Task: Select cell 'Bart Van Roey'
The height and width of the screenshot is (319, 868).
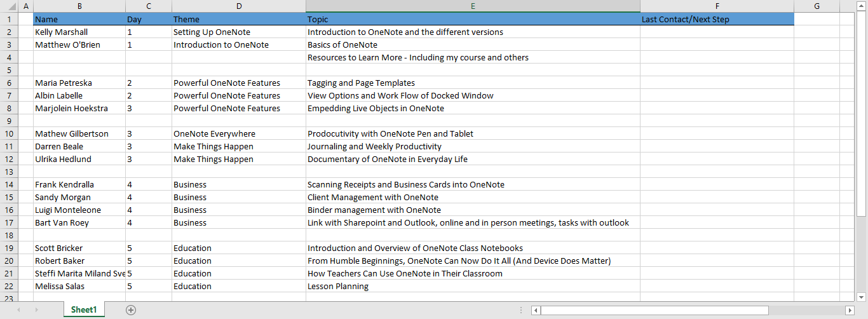Action: tap(79, 222)
